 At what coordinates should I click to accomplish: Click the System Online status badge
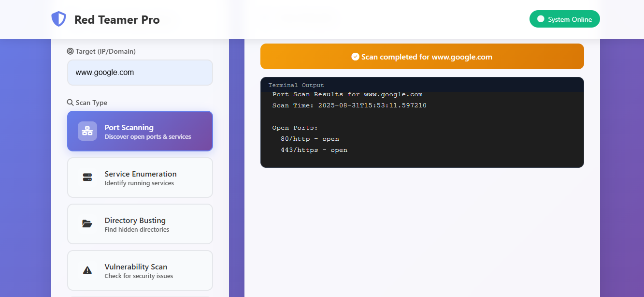(565, 19)
